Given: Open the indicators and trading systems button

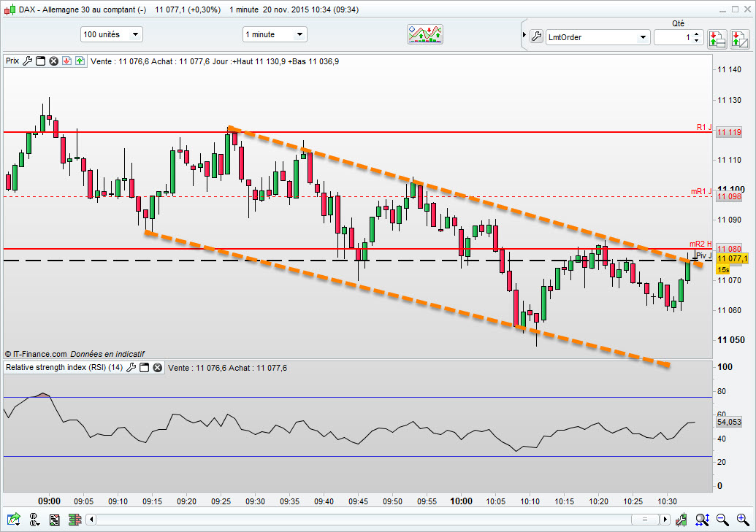Looking at the screenshot, I should [x=425, y=34].
